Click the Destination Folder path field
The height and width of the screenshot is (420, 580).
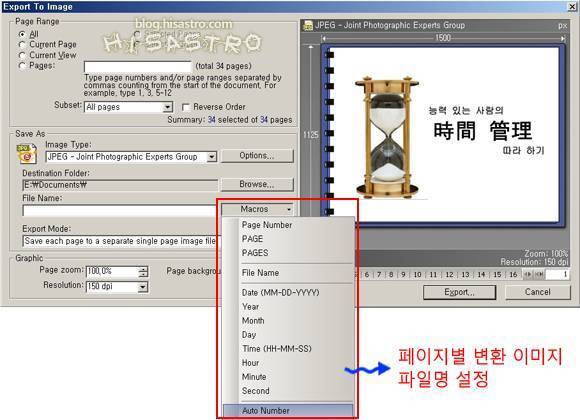[120, 185]
